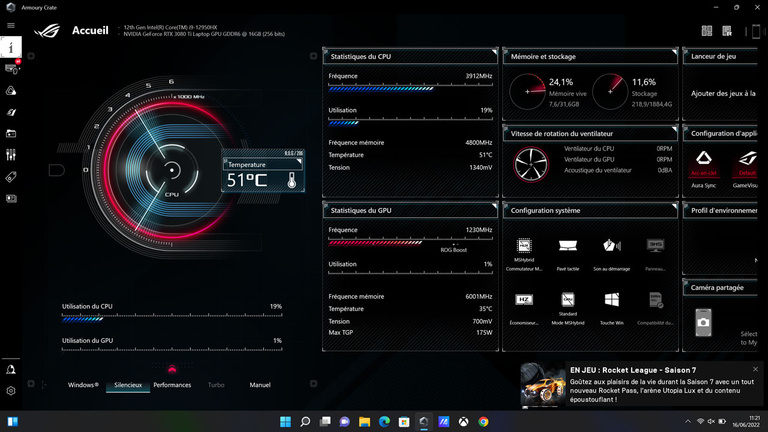Expand the Configuration système panel corner
The image size is (768, 432).
(674, 206)
